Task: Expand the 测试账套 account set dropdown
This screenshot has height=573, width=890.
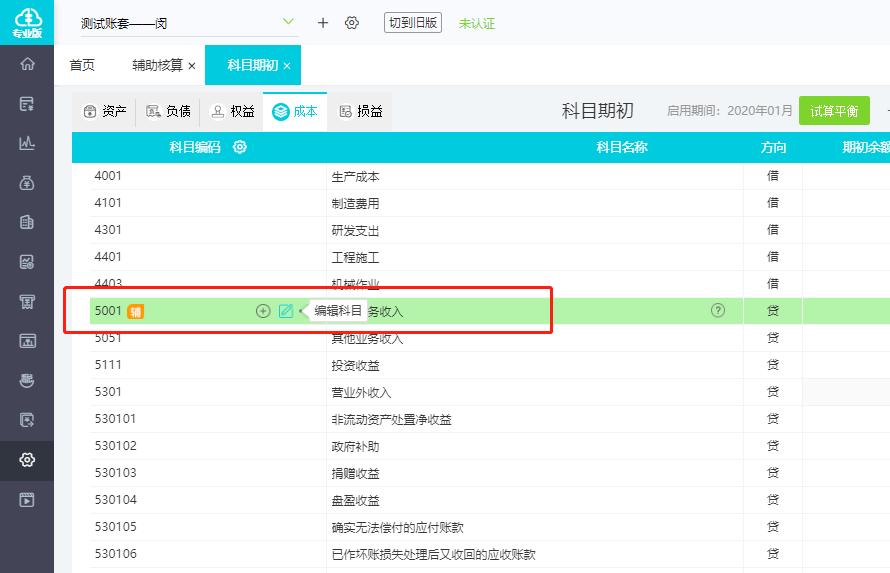Action: tap(288, 22)
